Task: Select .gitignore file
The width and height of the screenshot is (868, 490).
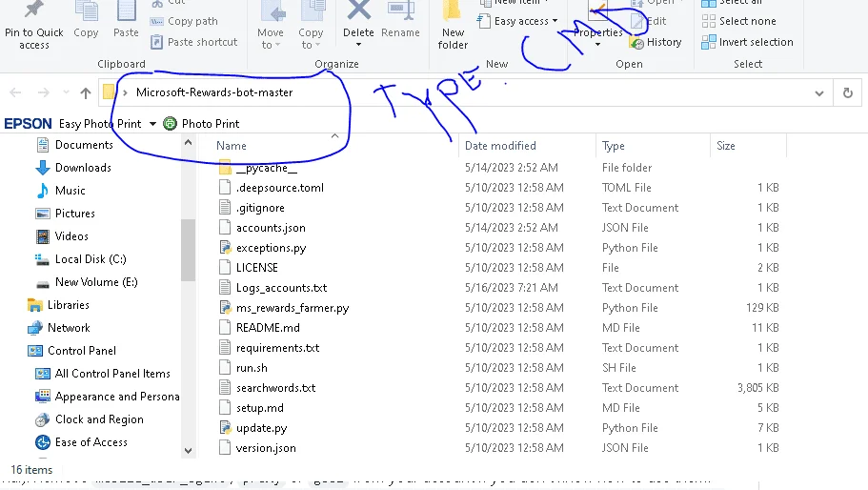Action: point(260,208)
